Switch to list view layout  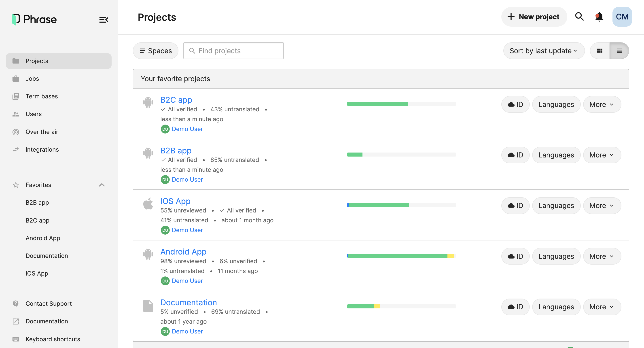coord(619,51)
